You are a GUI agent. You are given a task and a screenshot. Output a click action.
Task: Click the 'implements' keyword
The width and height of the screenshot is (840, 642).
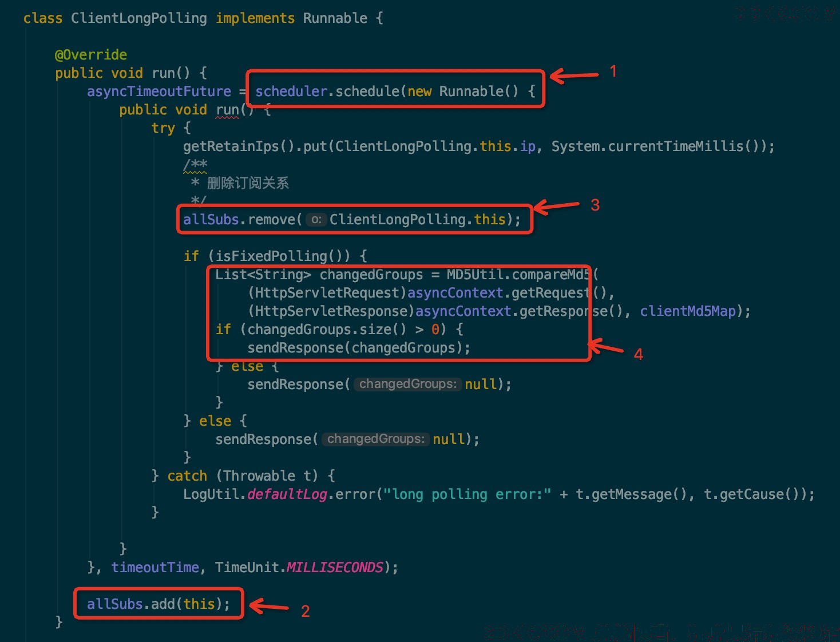coord(255,18)
